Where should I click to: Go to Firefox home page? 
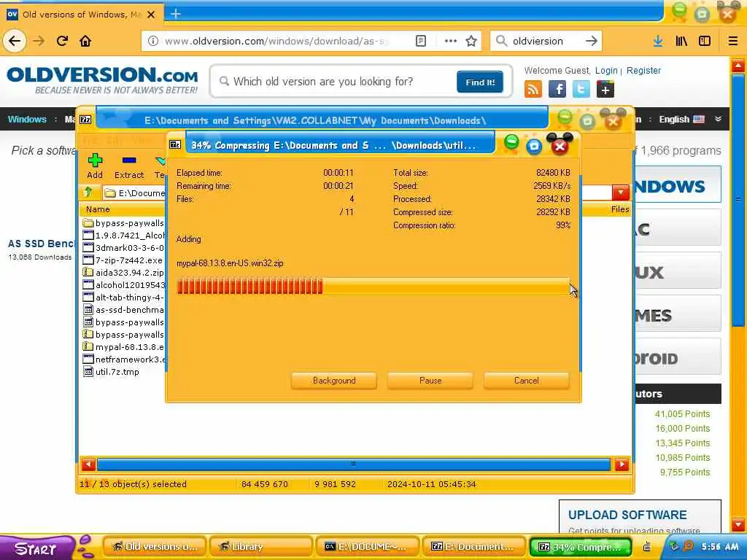(x=85, y=41)
